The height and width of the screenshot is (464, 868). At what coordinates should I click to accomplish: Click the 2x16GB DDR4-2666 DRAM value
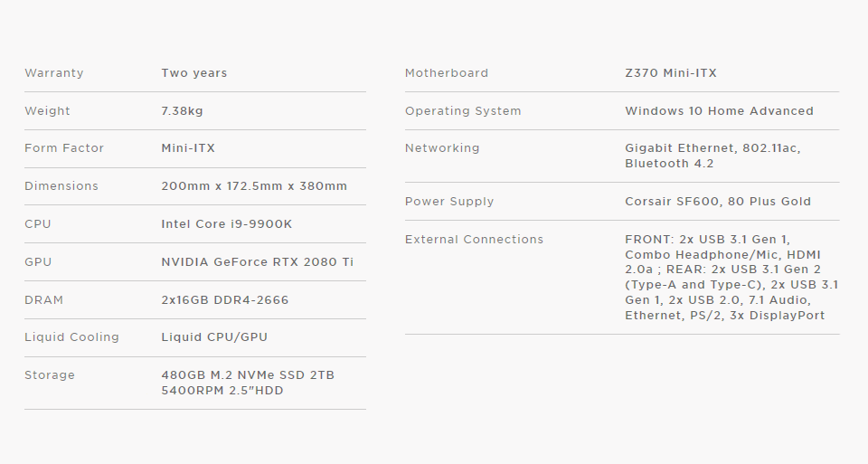click(x=225, y=300)
